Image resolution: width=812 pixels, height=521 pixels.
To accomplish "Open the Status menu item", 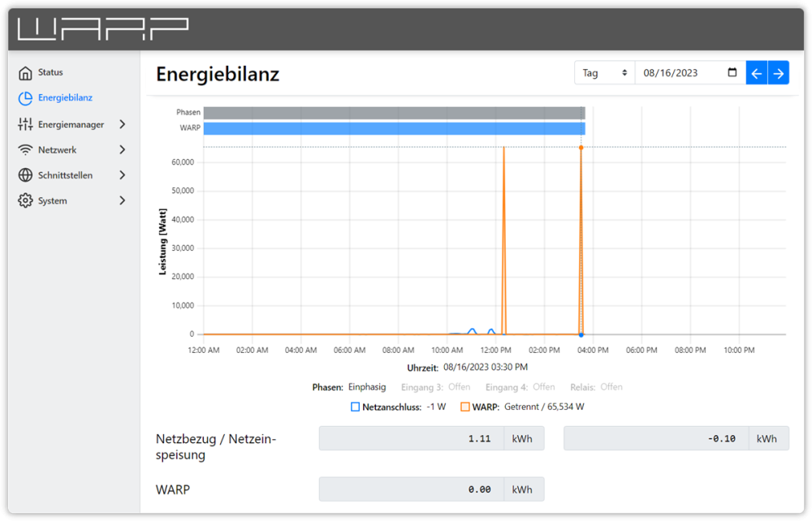I will 50,73.
